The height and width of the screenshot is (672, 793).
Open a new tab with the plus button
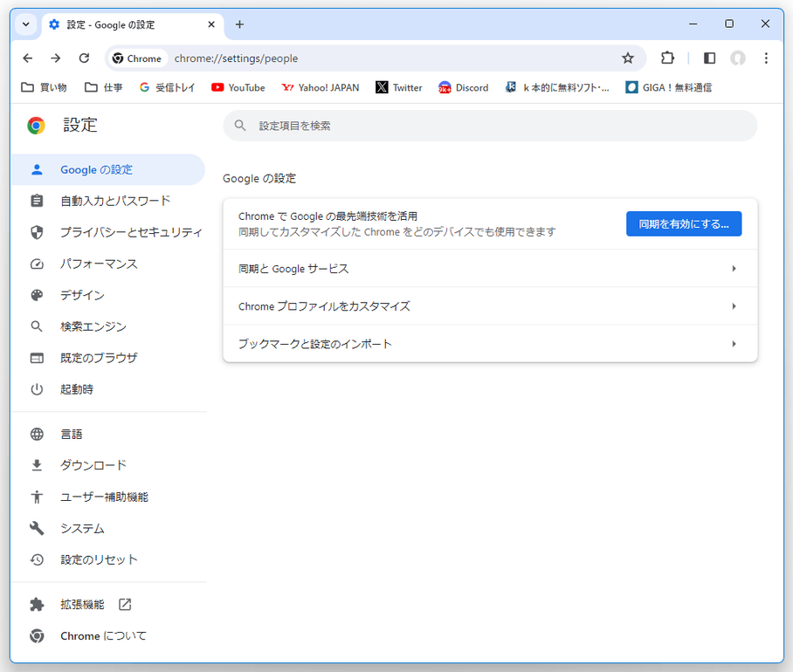click(239, 24)
